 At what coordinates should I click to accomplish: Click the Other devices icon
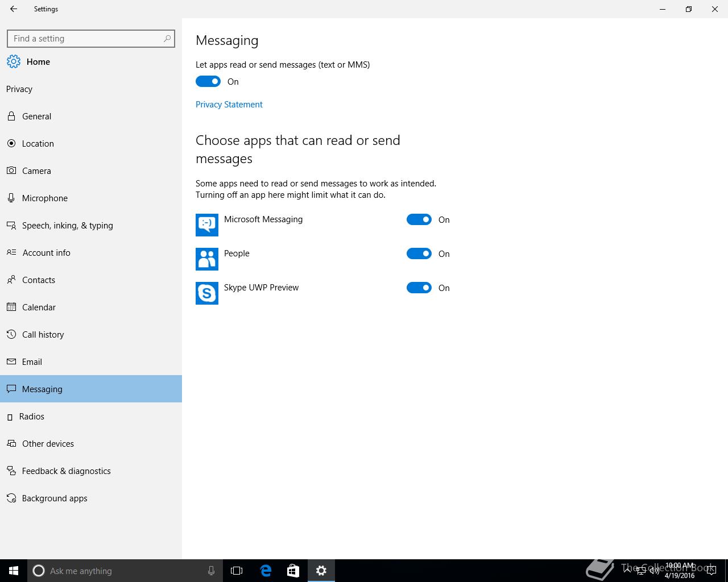click(x=11, y=443)
